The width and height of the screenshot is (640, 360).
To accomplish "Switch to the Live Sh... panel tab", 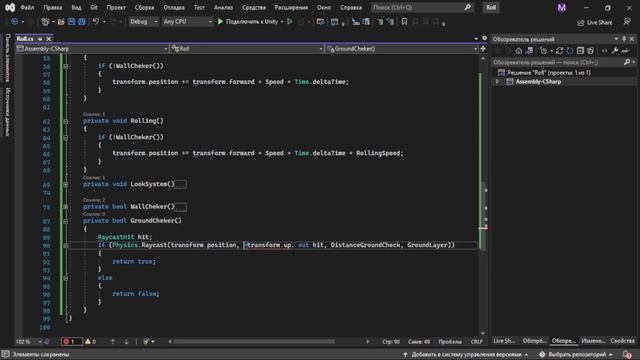I will [x=504, y=341].
